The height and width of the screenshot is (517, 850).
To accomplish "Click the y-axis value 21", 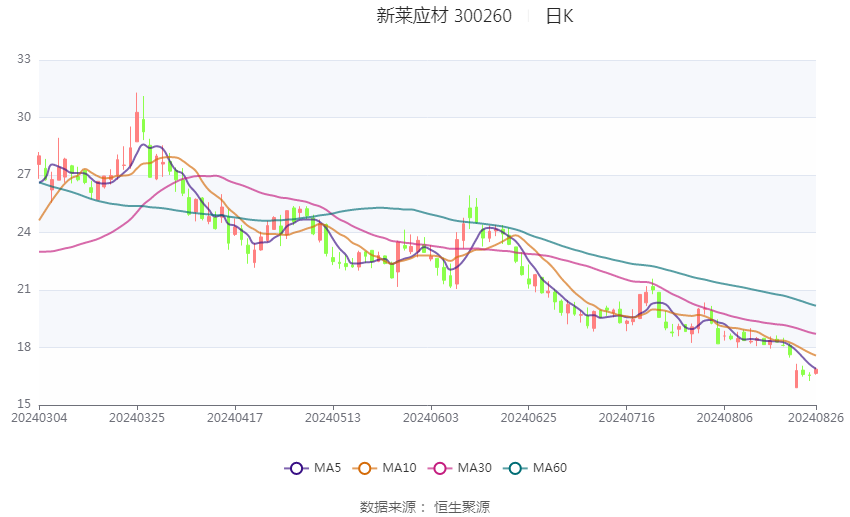I will 24,289.
